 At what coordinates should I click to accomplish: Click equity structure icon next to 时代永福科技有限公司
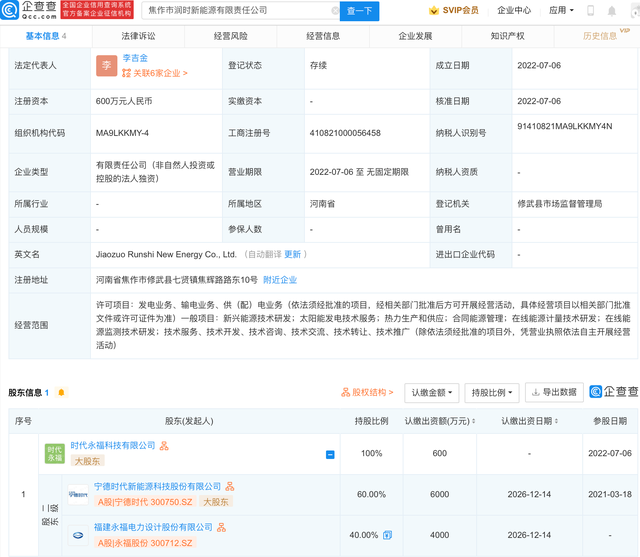pyautogui.click(x=165, y=445)
